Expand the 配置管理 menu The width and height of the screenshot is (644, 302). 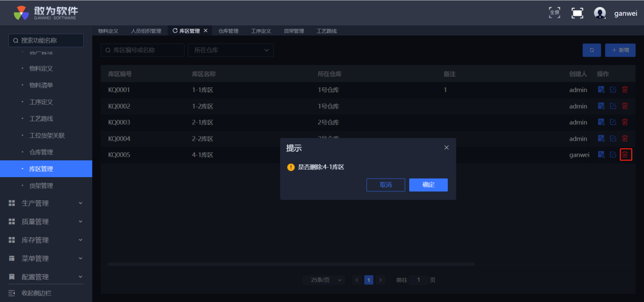coord(46,277)
